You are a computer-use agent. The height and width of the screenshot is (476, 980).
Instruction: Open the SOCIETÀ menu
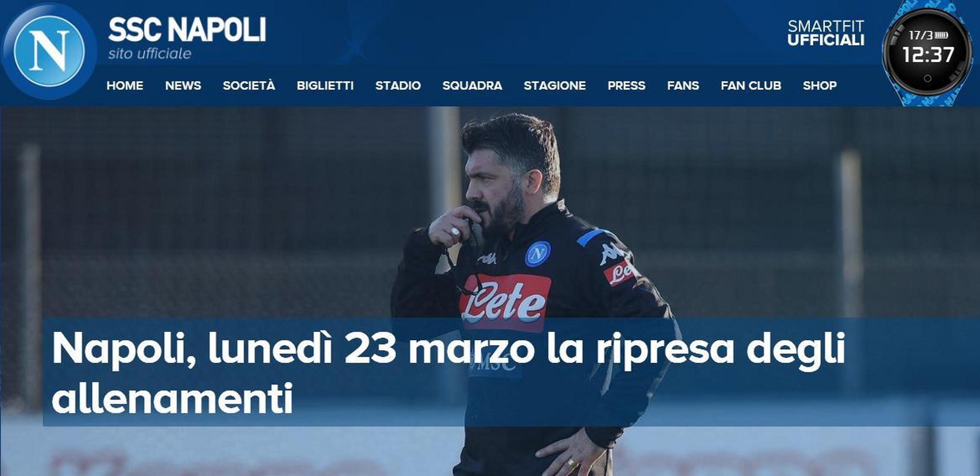[x=249, y=86]
